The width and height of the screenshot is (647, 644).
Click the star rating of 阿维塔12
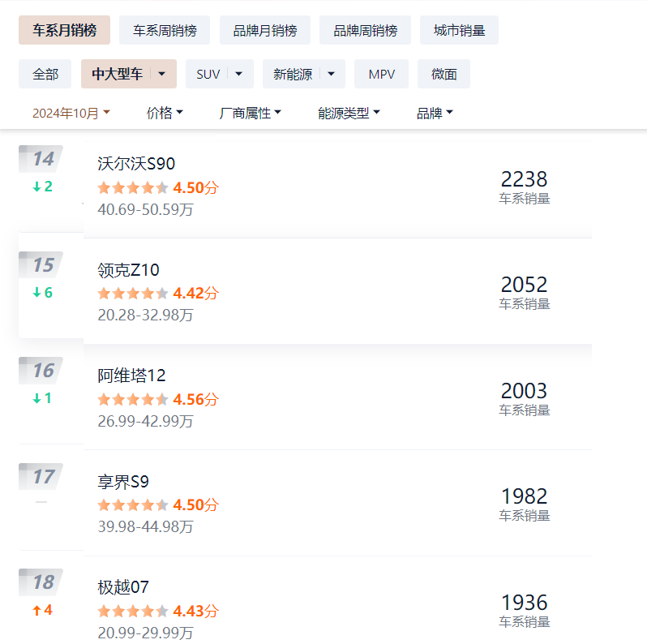click(133, 400)
